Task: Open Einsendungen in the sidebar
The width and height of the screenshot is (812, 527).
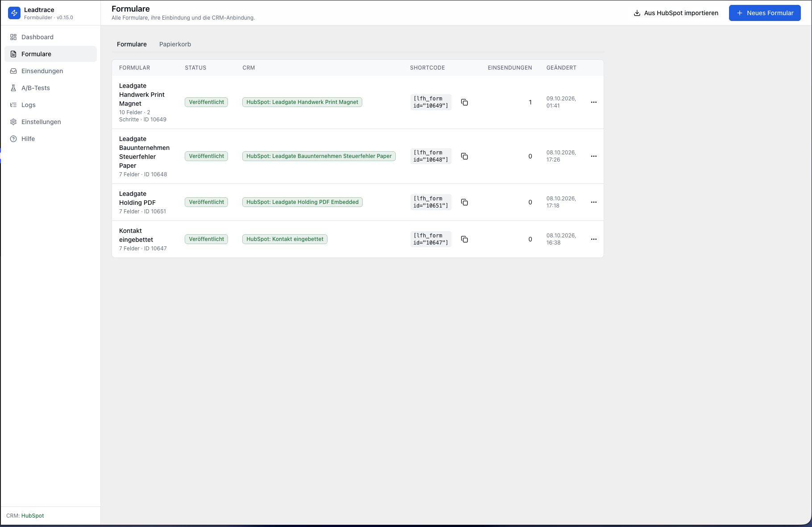Action: 50,71
